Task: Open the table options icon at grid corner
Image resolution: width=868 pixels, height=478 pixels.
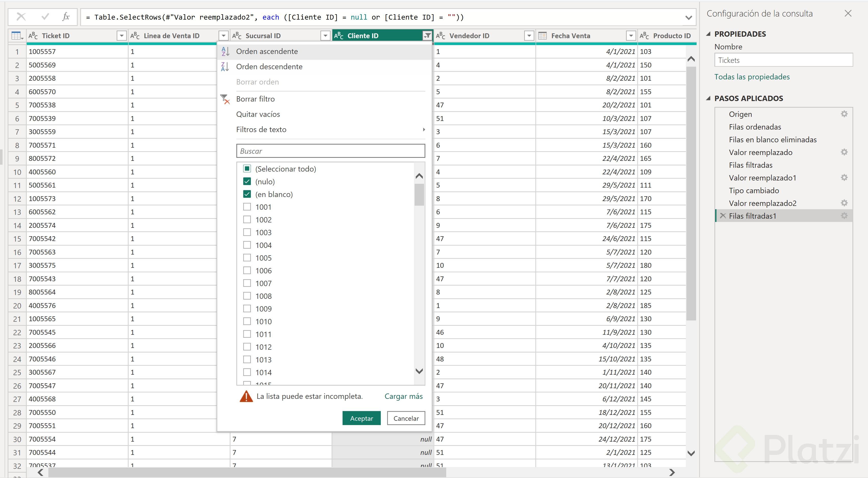Action: 17,36
